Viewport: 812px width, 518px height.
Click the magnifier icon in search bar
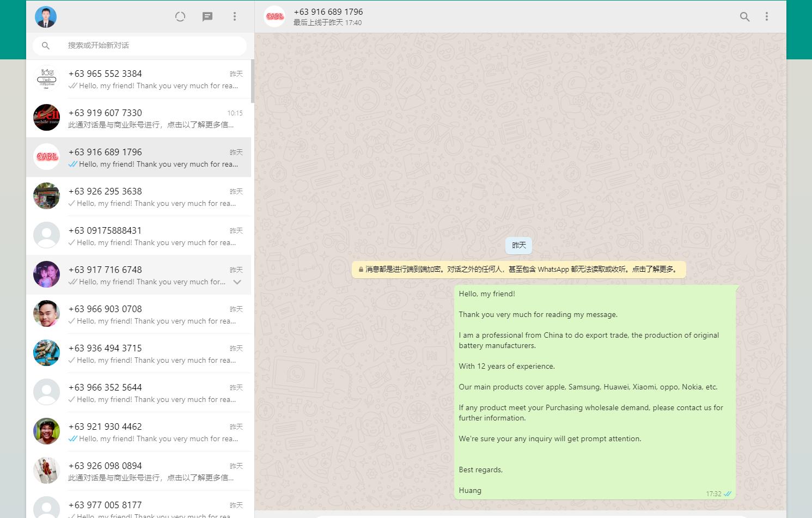[x=46, y=46]
